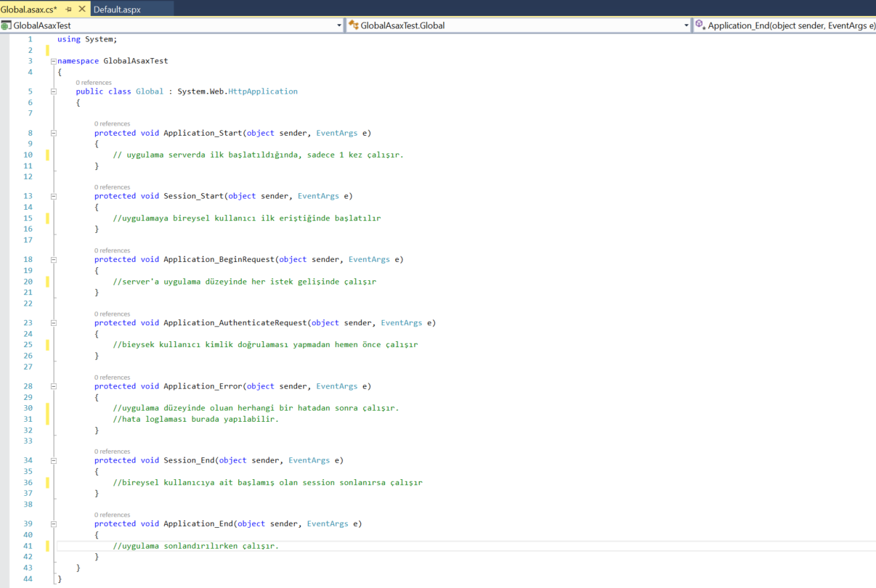Click comment '//uygulamaya bireysel kullanıcı ilk eriştiğinde'
The image size is (876, 588).
(x=222, y=218)
